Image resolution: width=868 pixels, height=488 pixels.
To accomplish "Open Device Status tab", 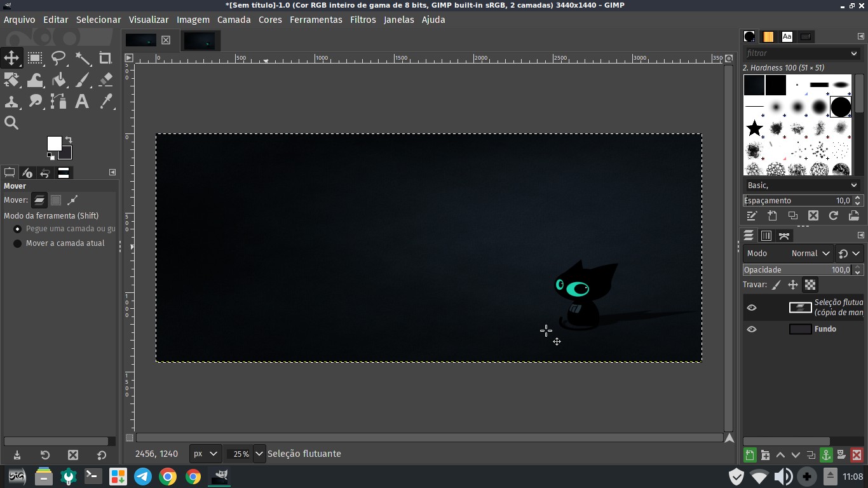I will click(x=27, y=173).
